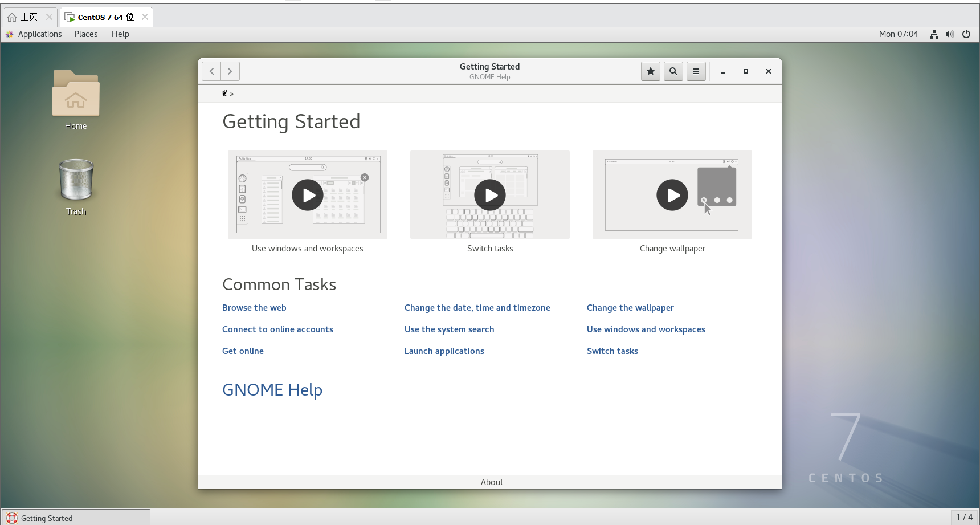Click the GNOME foot breadcrumb icon
This screenshot has height=525, width=980.
coord(225,93)
